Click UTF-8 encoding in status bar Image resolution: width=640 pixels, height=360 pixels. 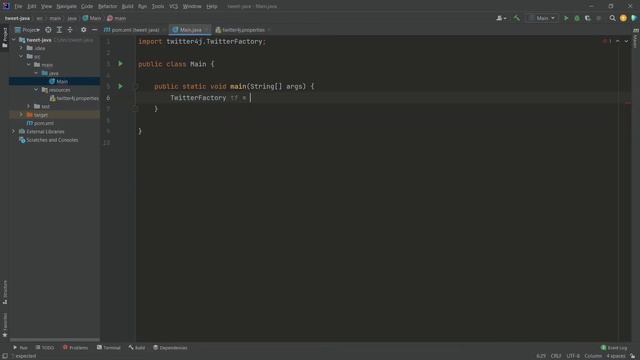(573, 356)
